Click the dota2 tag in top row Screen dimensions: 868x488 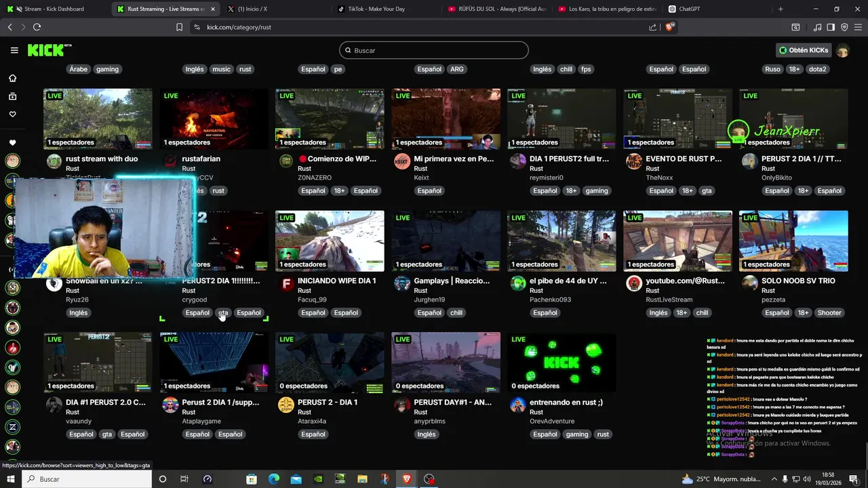click(x=817, y=69)
